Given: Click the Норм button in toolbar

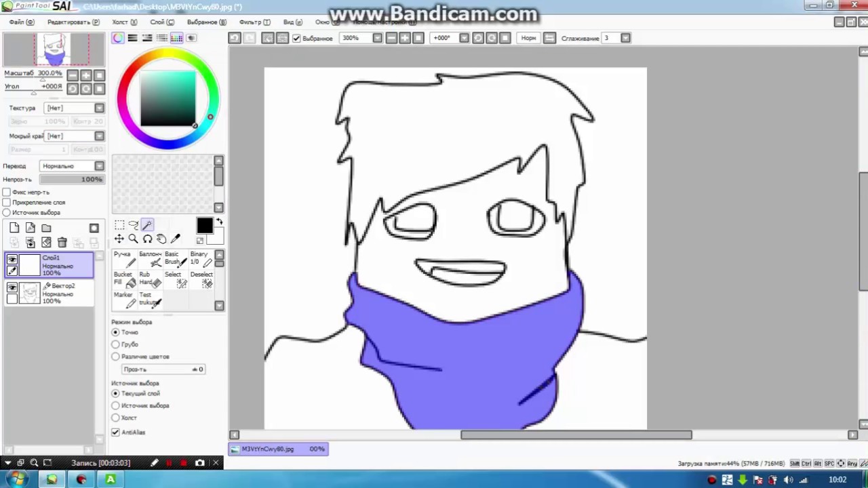Looking at the screenshot, I should click(x=528, y=38).
